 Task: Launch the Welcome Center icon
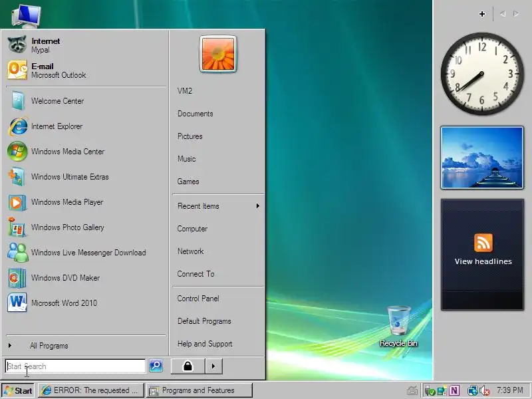17,101
